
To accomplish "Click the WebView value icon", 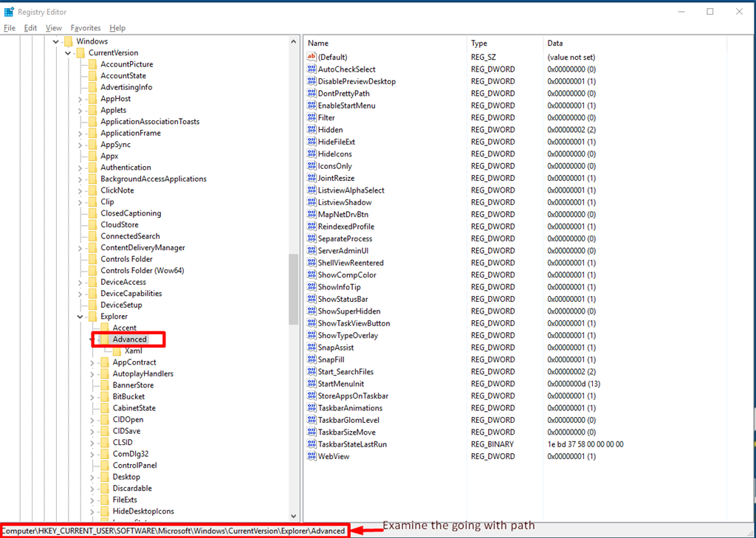I will click(312, 456).
